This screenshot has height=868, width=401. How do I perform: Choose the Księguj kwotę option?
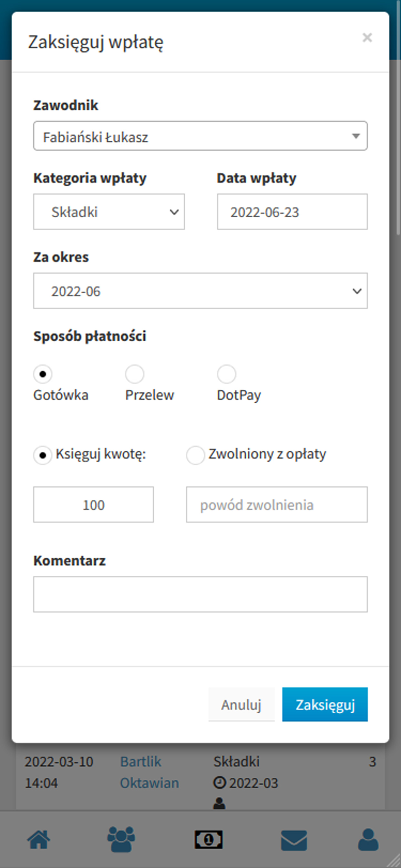point(43,455)
